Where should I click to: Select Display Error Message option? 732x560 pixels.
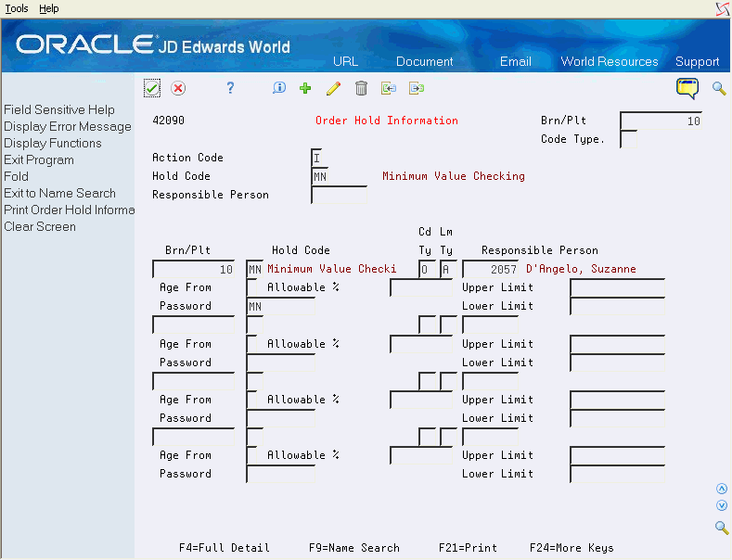68,126
